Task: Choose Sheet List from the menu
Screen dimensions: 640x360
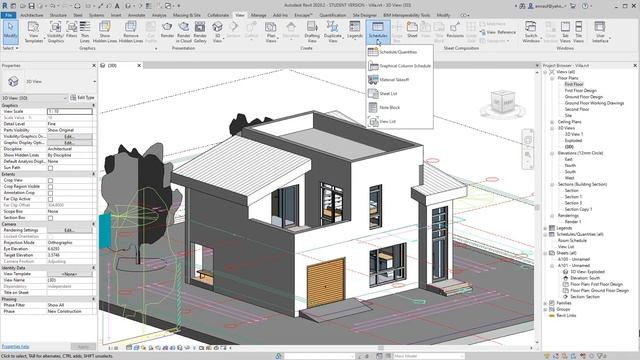Action: (x=399, y=93)
